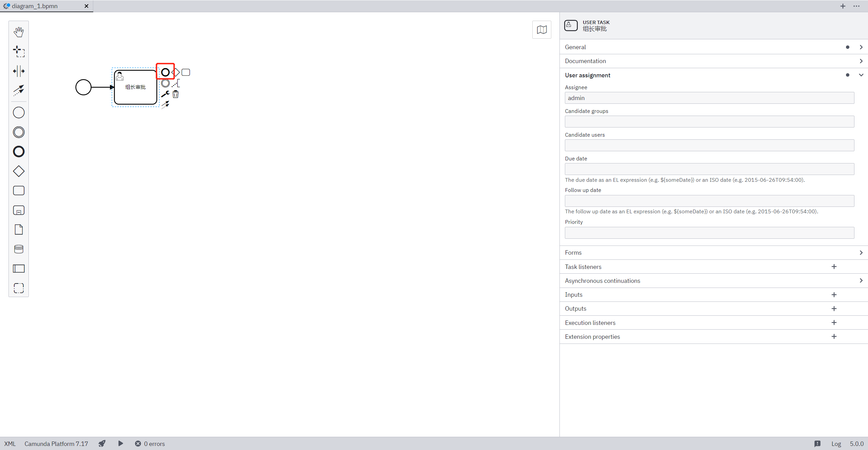Select the task rectangle palette shape
Screen dimensions: 868x450
19,191
